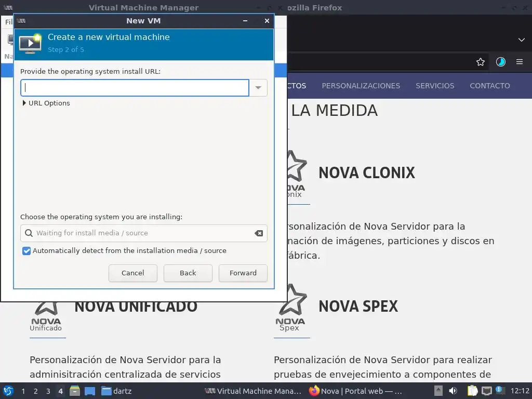Click the update notification tray icon
Screen dimensions: 532x399
(x=500, y=390)
